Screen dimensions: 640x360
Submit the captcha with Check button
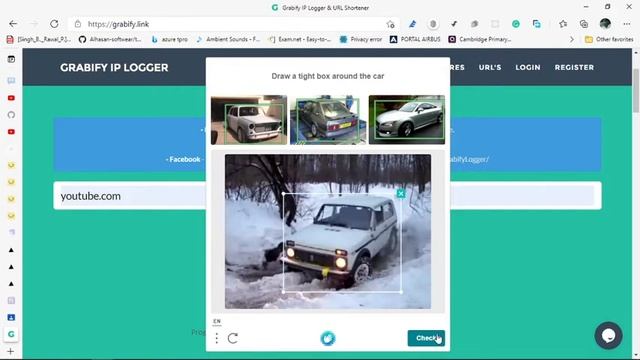pos(426,338)
